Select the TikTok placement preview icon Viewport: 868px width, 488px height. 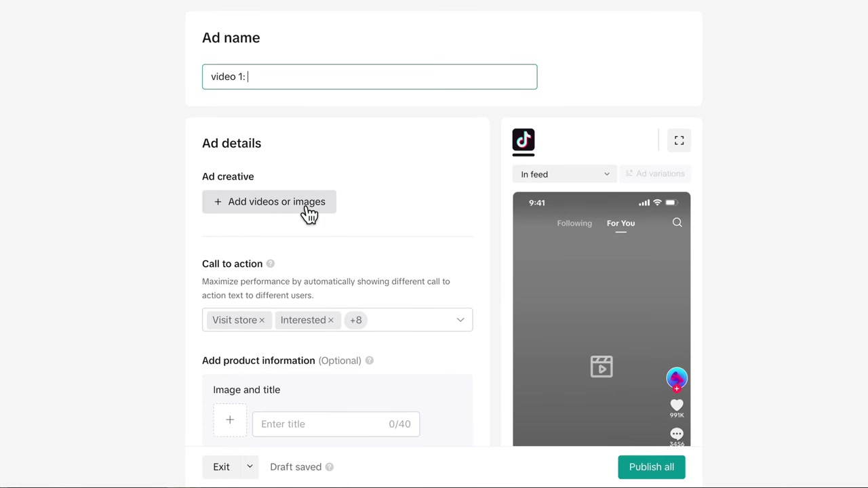(x=524, y=140)
